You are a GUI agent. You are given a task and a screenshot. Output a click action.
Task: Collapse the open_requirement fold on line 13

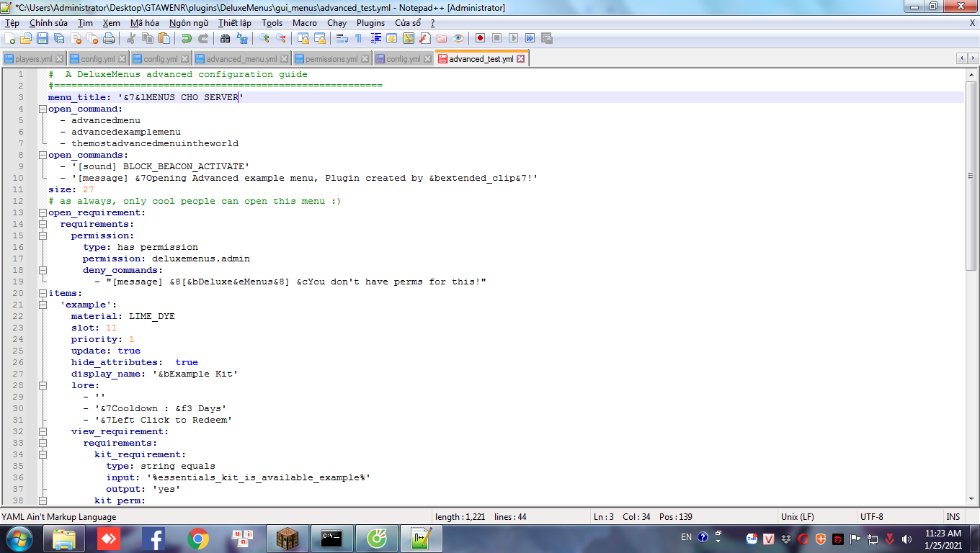[43, 212]
